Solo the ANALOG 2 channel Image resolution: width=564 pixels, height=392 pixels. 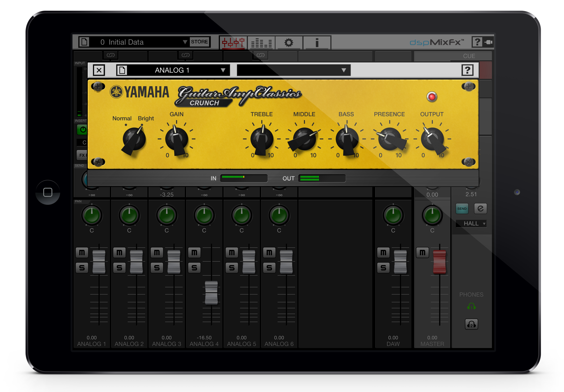tap(119, 268)
